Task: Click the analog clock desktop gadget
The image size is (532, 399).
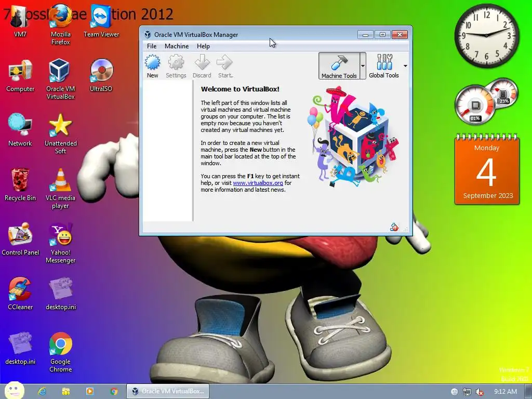Action: point(486,35)
